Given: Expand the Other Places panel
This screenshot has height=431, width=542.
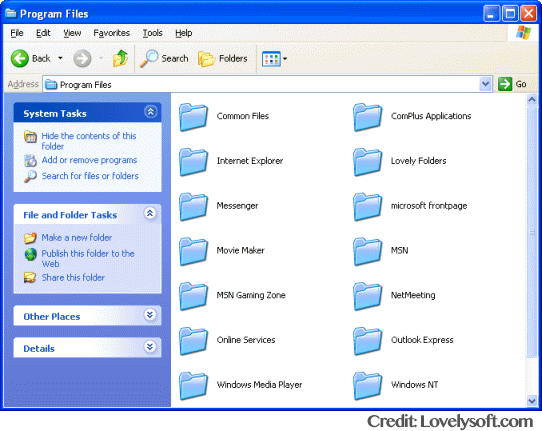Looking at the screenshot, I should (150, 315).
